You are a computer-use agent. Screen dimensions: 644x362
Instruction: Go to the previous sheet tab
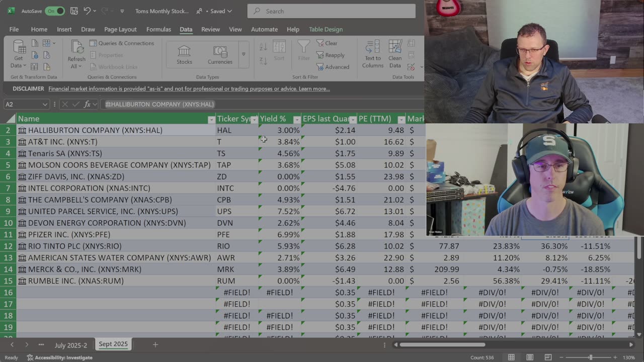click(x=12, y=345)
